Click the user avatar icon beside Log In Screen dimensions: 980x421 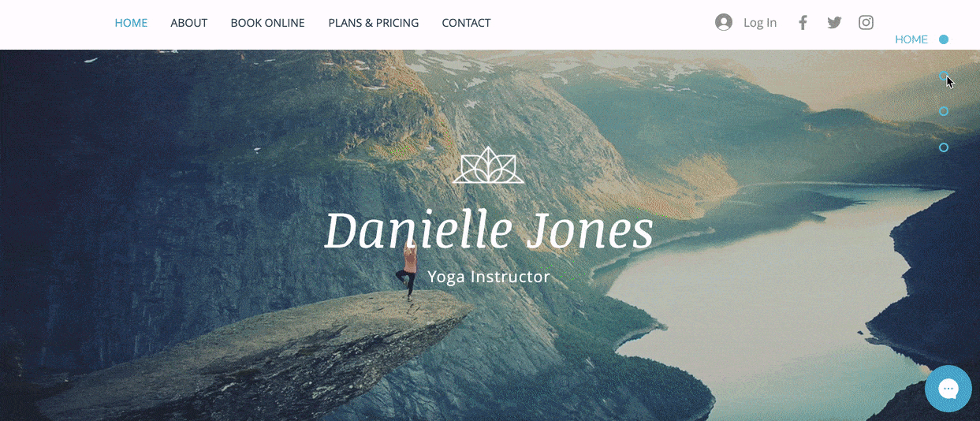click(724, 22)
